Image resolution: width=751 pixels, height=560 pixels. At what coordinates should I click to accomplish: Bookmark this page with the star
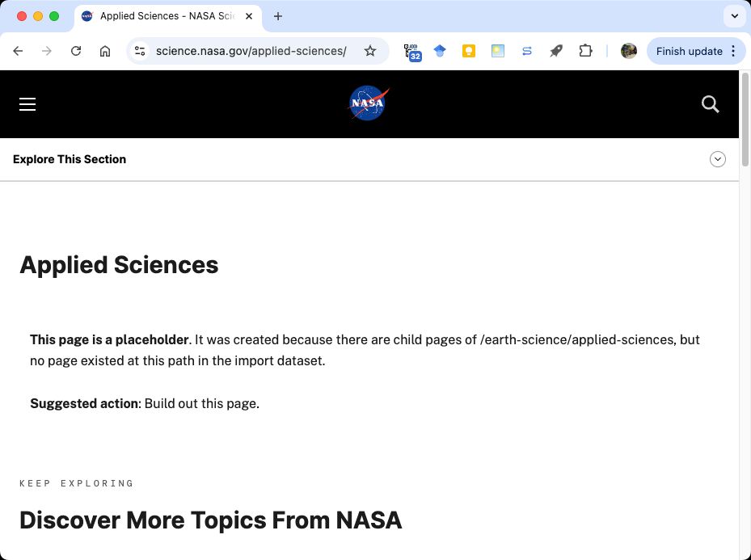coord(370,51)
